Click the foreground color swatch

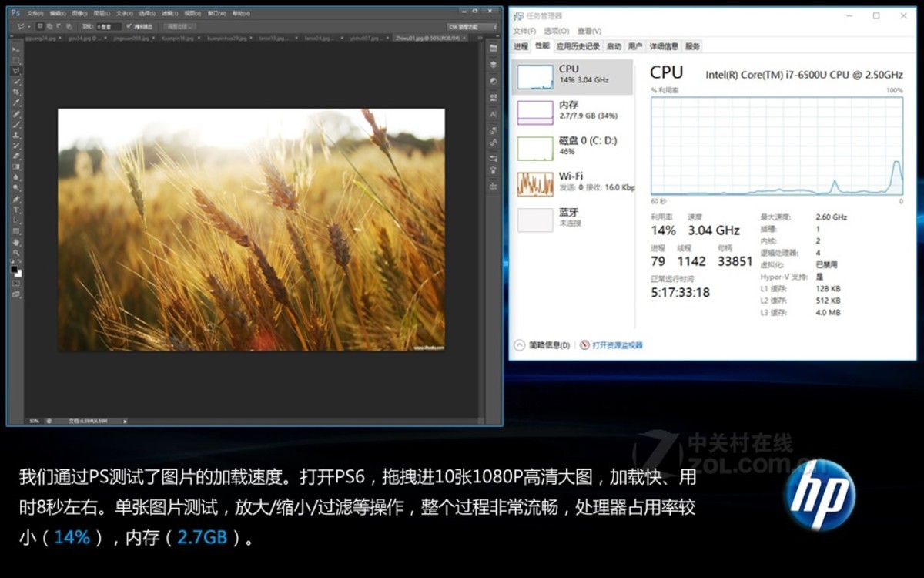(15, 270)
